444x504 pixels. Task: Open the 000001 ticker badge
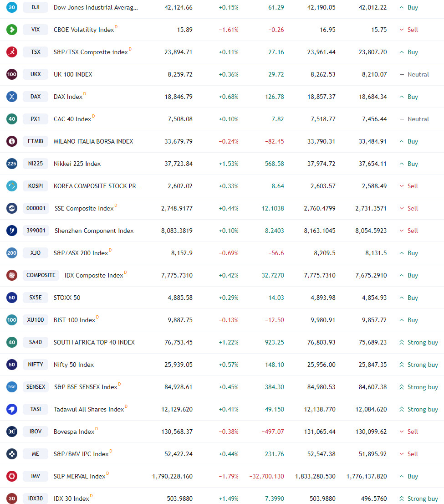[x=36, y=208]
